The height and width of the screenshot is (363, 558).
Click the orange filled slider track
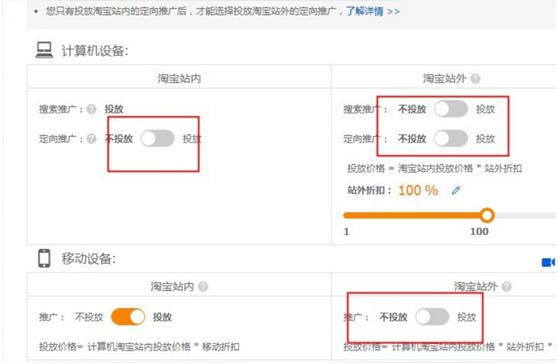pyautogui.click(x=412, y=215)
